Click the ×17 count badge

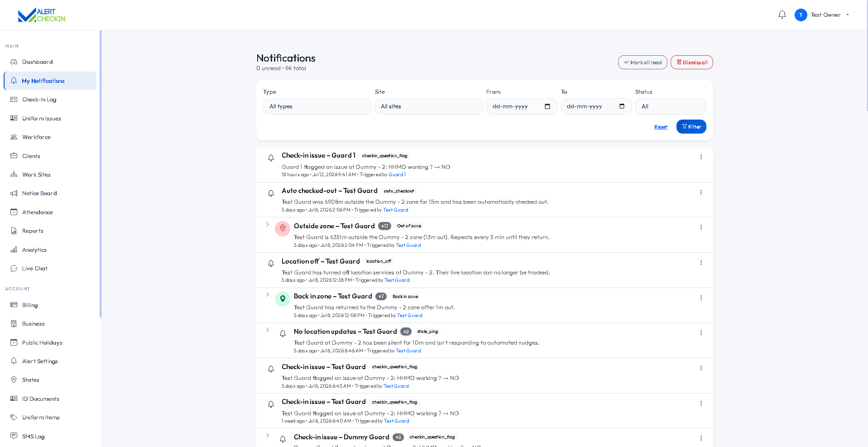(384, 226)
